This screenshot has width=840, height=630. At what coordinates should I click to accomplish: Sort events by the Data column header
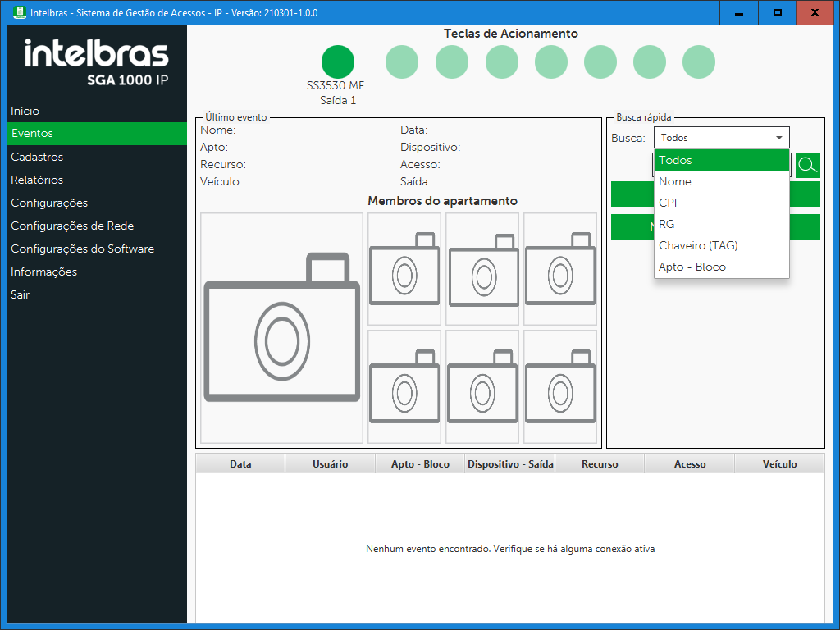240,464
